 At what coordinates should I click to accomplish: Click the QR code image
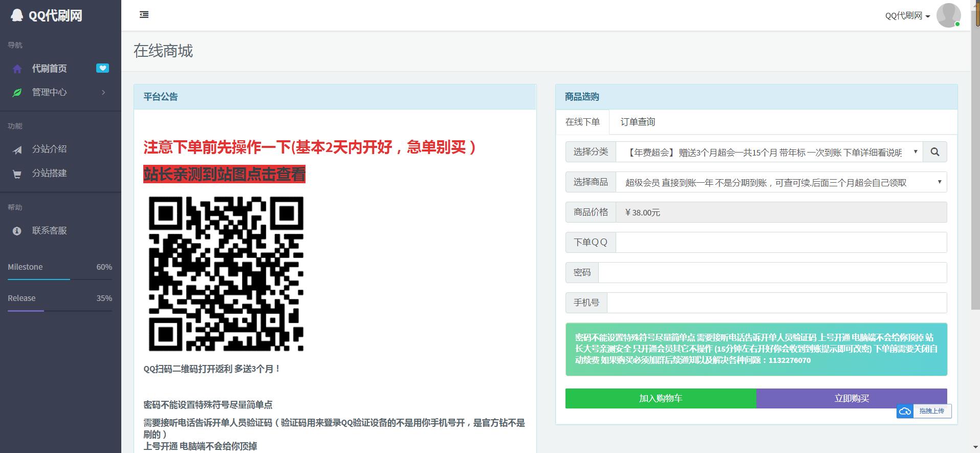coord(226,274)
